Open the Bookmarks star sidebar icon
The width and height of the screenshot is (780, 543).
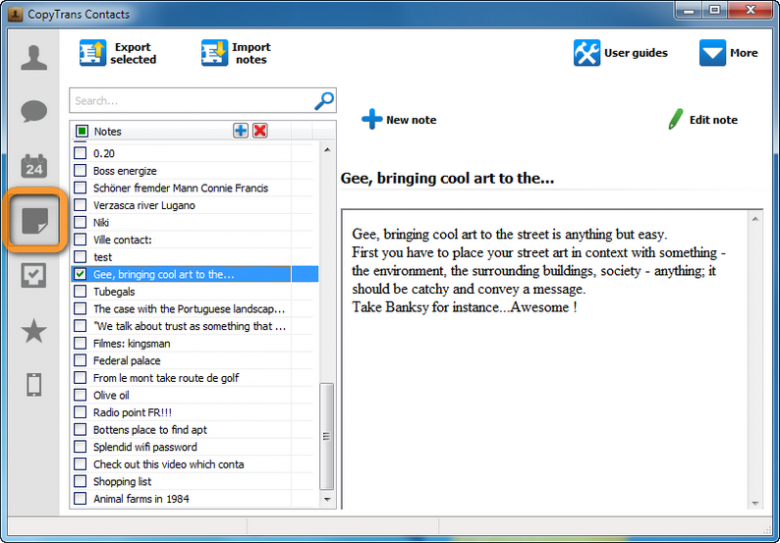tap(34, 331)
